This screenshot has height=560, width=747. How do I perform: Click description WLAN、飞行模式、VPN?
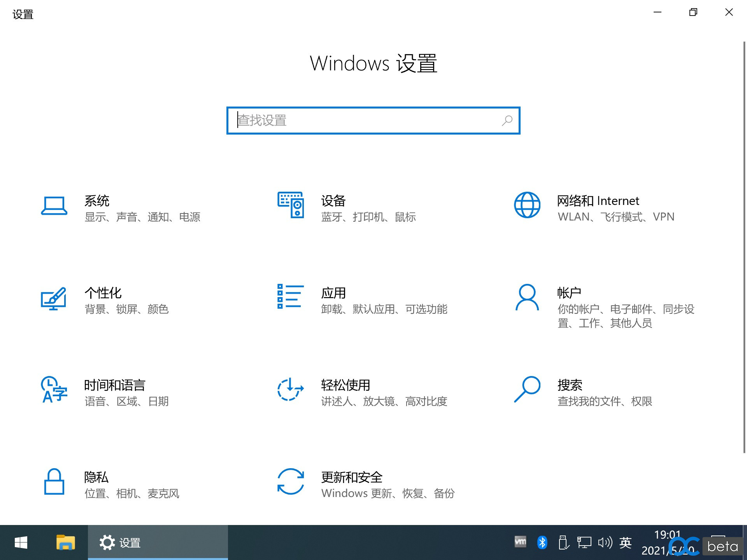click(x=616, y=217)
